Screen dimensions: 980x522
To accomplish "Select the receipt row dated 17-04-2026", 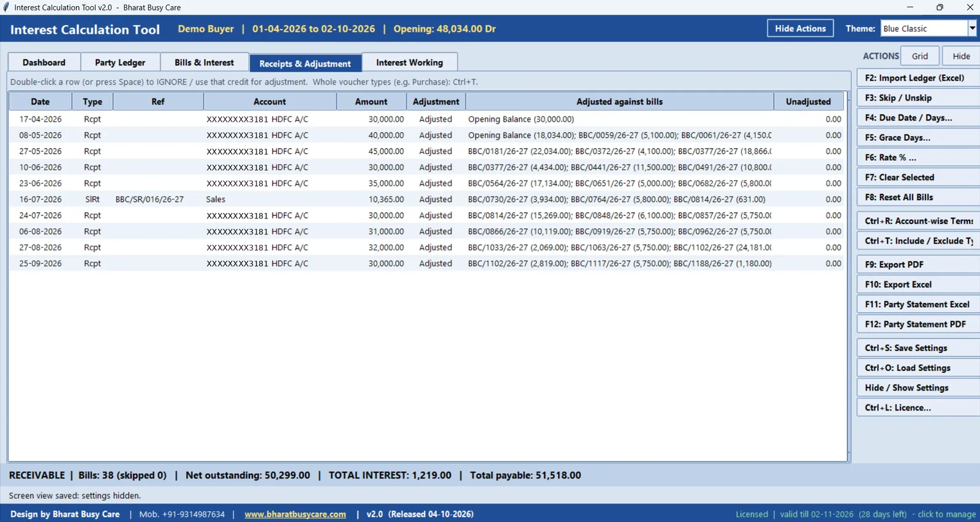I will coord(426,119).
